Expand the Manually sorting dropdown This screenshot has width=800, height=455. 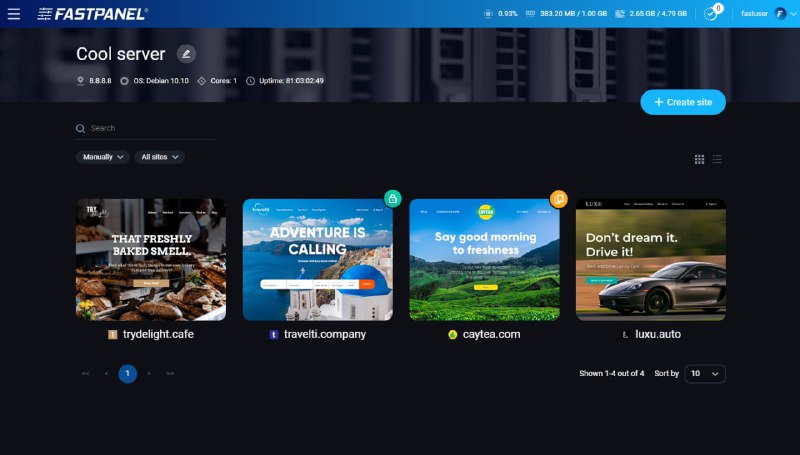(103, 157)
